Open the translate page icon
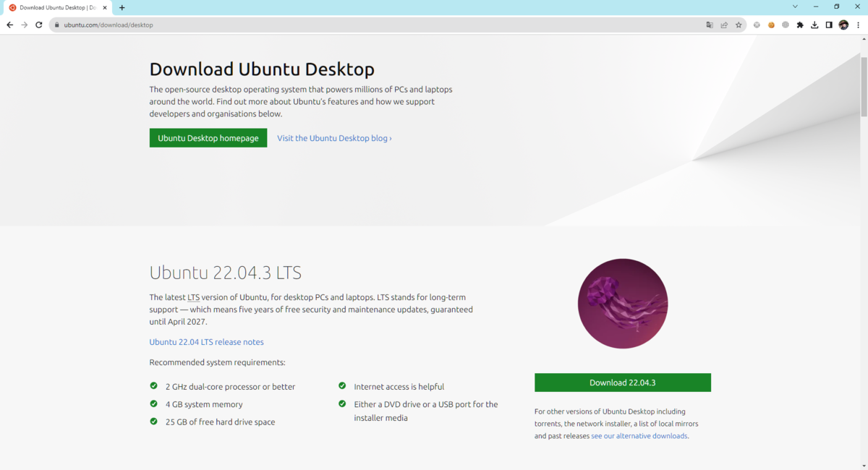 click(710, 25)
